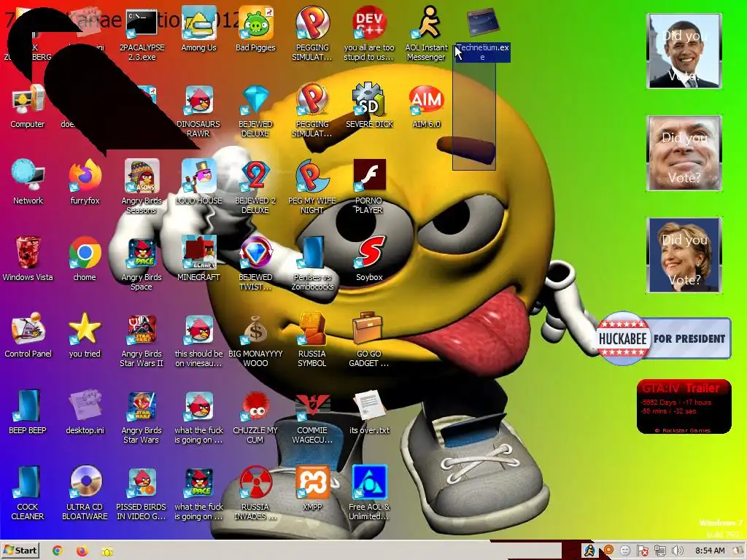This screenshot has height=560, width=747.
Task: Click the GTA:IV Trailer countdown gadget
Action: (x=684, y=406)
